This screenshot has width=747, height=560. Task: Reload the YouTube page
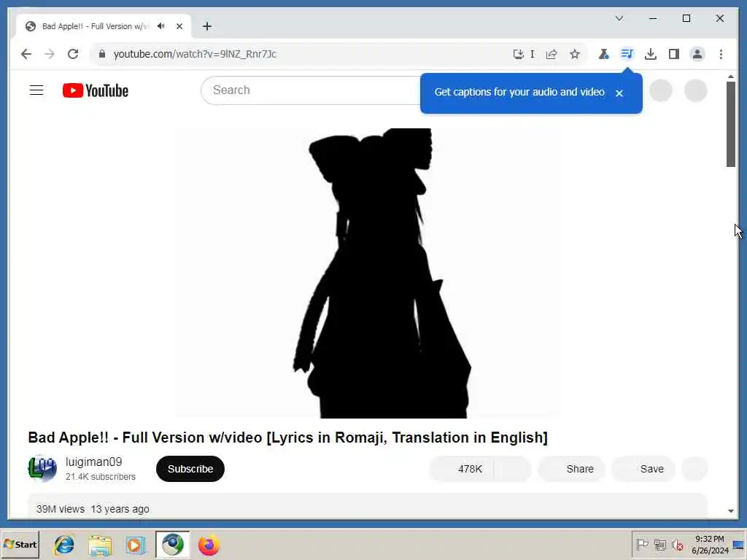pyautogui.click(x=73, y=54)
